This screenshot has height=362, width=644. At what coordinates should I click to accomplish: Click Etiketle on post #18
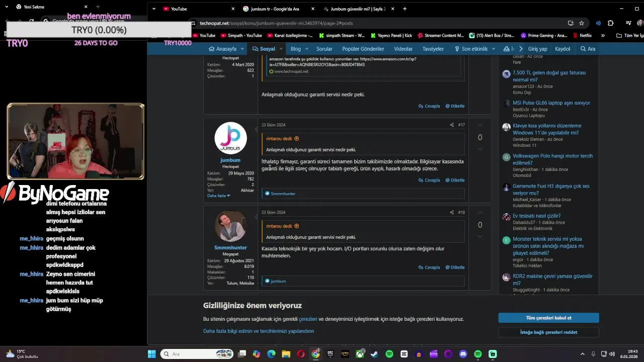(x=455, y=267)
